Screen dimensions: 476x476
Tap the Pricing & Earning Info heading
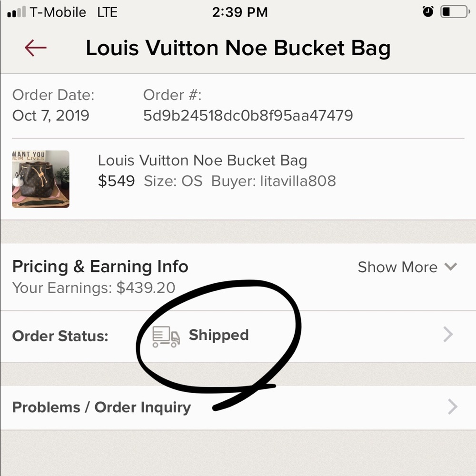click(100, 267)
